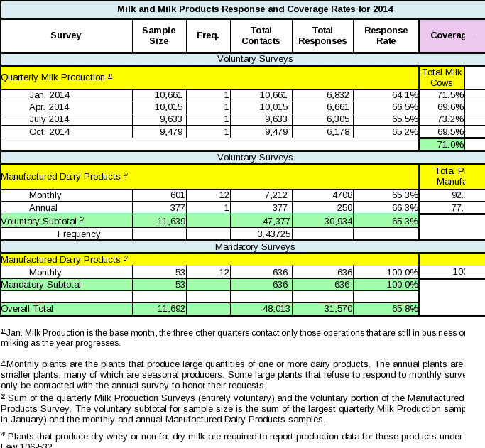The width and height of the screenshot is (485, 448).
Task: Click the Total Responses header cell
Action: [322, 35]
